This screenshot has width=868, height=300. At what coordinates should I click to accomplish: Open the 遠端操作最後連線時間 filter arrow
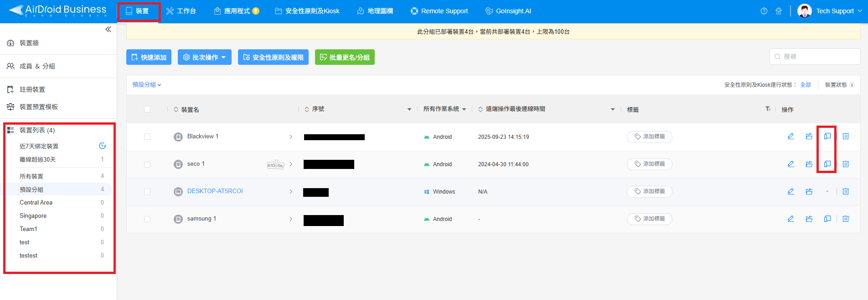[x=613, y=109]
